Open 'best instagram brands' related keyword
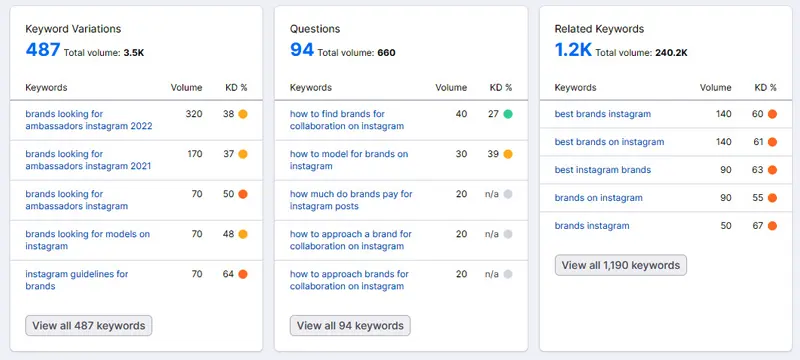800x360 pixels. (603, 170)
